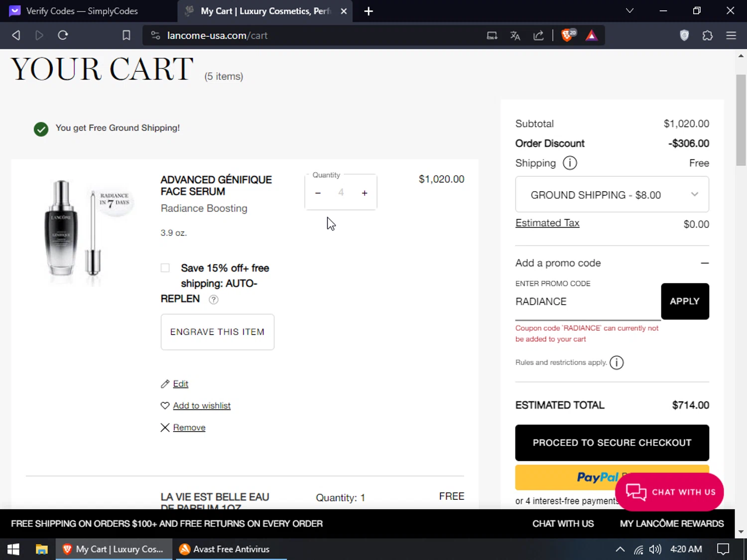
Task: Close the My Cart tab
Action: [344, 11]
